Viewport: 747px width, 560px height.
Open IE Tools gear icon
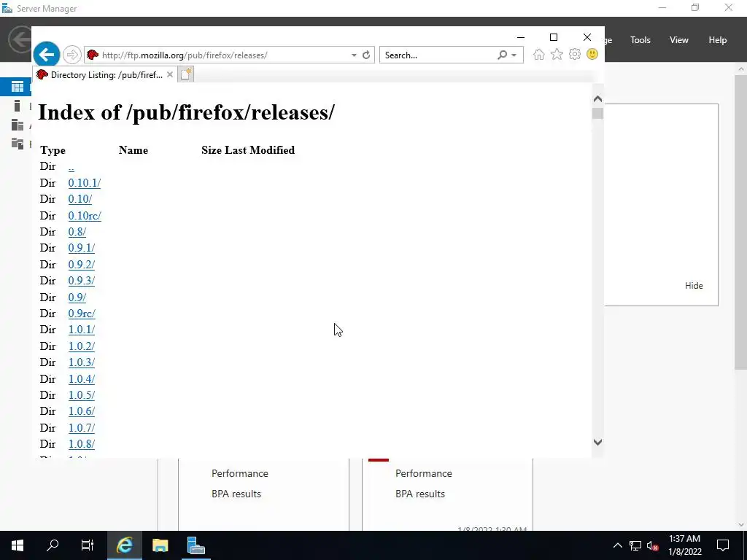575,54
